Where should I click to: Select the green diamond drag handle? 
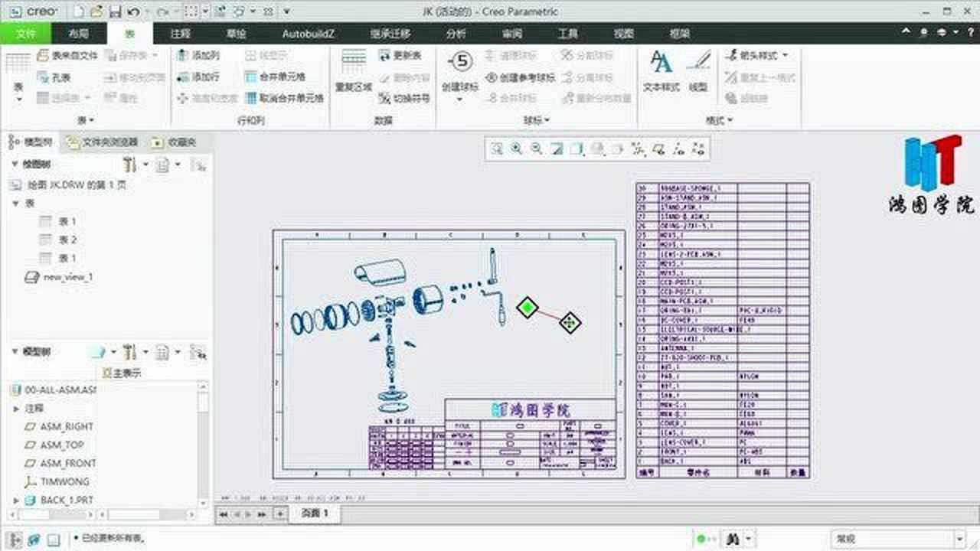point(527,308)
